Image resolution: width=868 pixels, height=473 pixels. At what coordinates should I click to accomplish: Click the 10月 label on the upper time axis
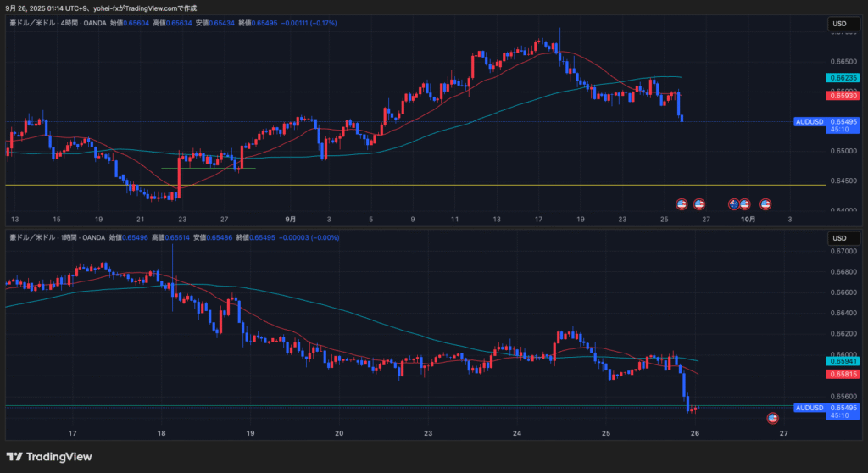(x=748, y=219)
